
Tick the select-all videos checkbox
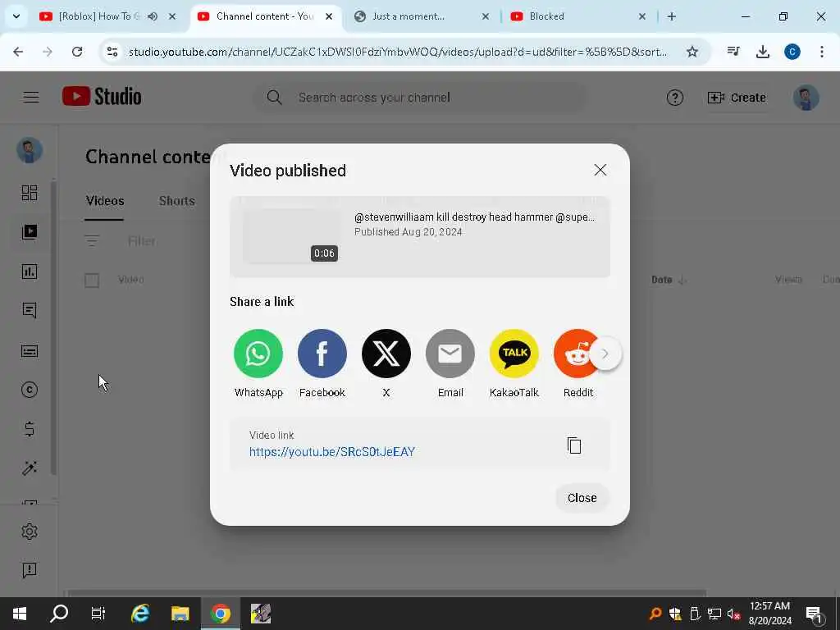(x=92, y=281)
